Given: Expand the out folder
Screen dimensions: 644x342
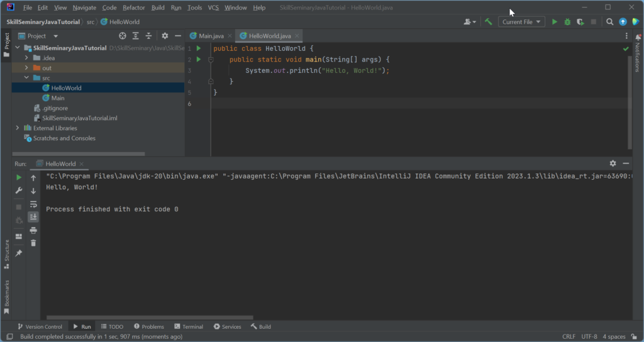Looking at the screenshot, I should coord(26,68).
